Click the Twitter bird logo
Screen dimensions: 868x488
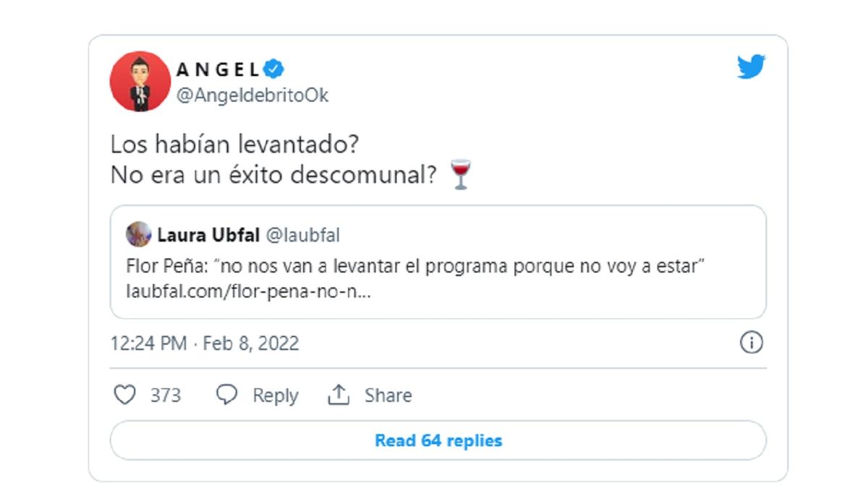pos(752,67)
